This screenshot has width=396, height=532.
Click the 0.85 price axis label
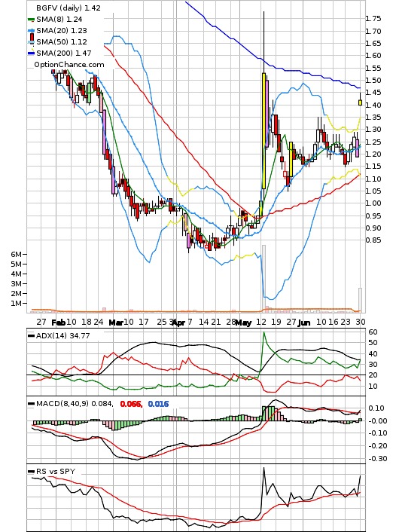pos(373,240)
